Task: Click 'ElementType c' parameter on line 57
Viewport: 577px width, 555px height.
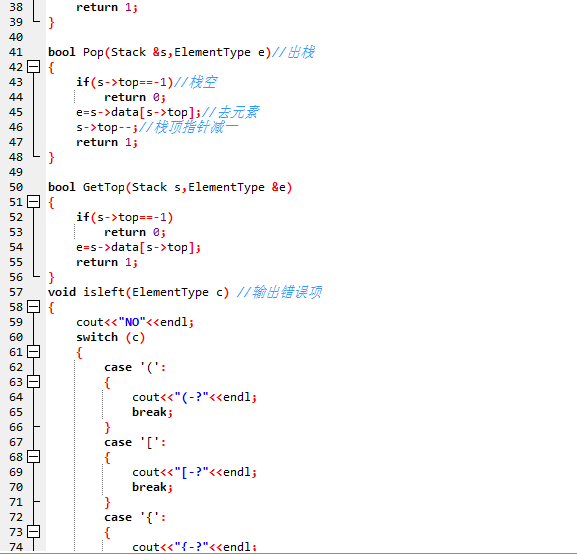Action: click(177, 292)
